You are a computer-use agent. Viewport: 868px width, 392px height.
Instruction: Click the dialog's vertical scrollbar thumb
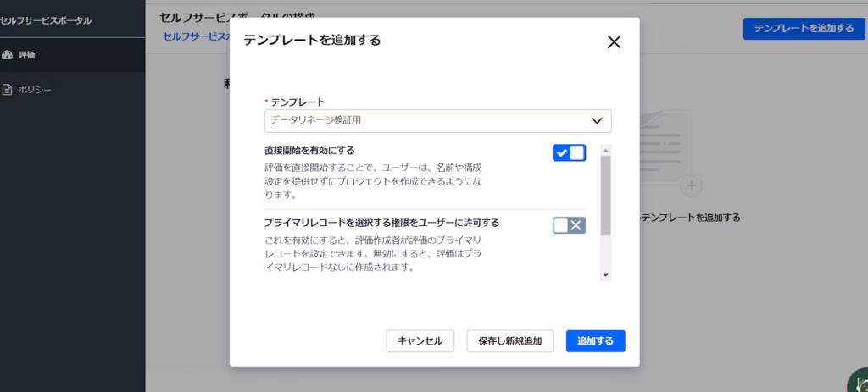click(x=605, y=195)
